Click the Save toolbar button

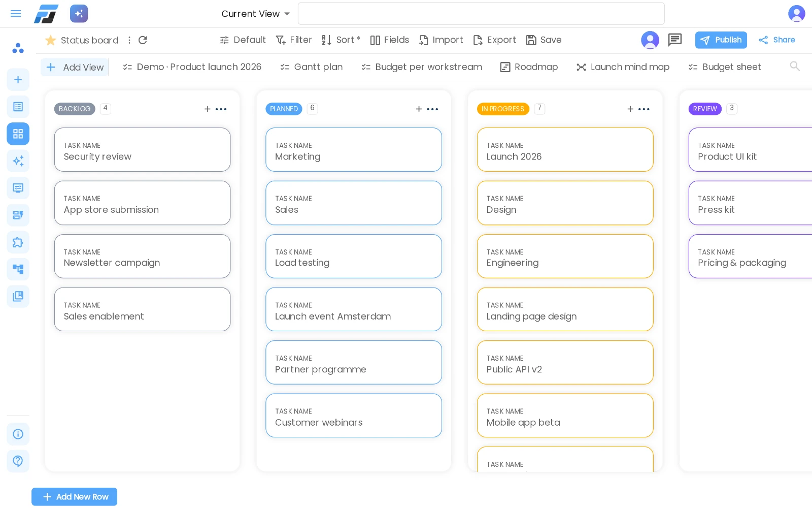(544, 40)
